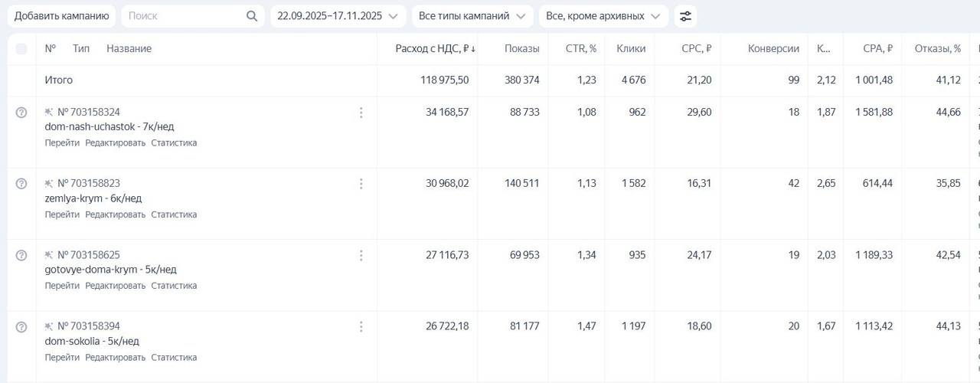980x383 pixels.
Task: Open three-dot menu for gotovye-doma-krym campaign
Action: (x=361, y=255)
